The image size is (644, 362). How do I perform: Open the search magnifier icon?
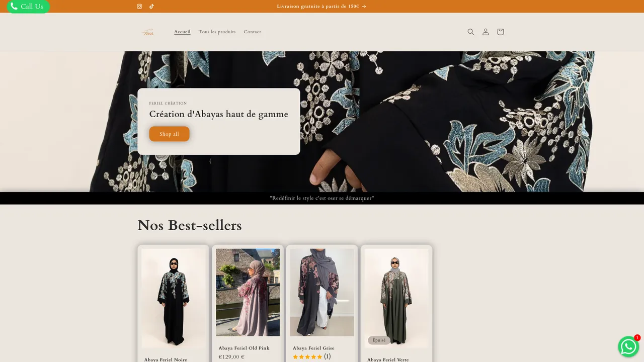point(471,32)
